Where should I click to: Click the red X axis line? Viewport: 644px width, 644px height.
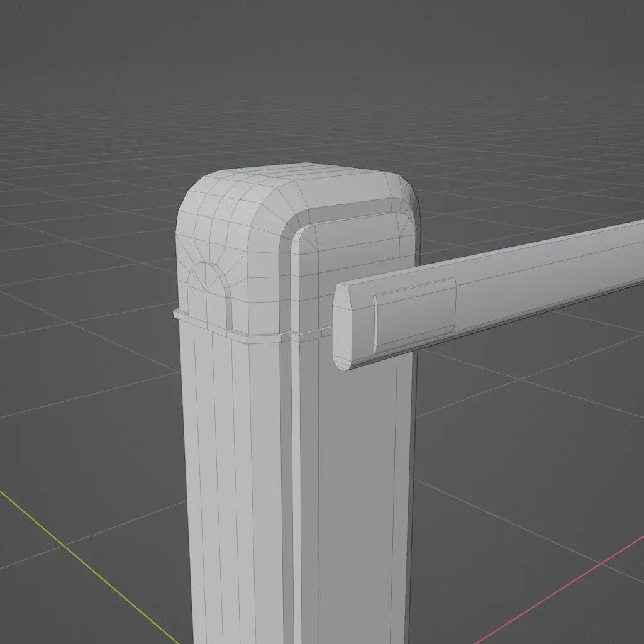[x=558, y=590]
